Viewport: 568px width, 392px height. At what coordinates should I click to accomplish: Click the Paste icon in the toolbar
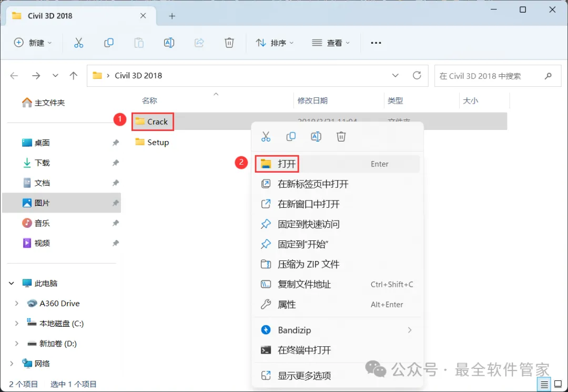(139, 43)
